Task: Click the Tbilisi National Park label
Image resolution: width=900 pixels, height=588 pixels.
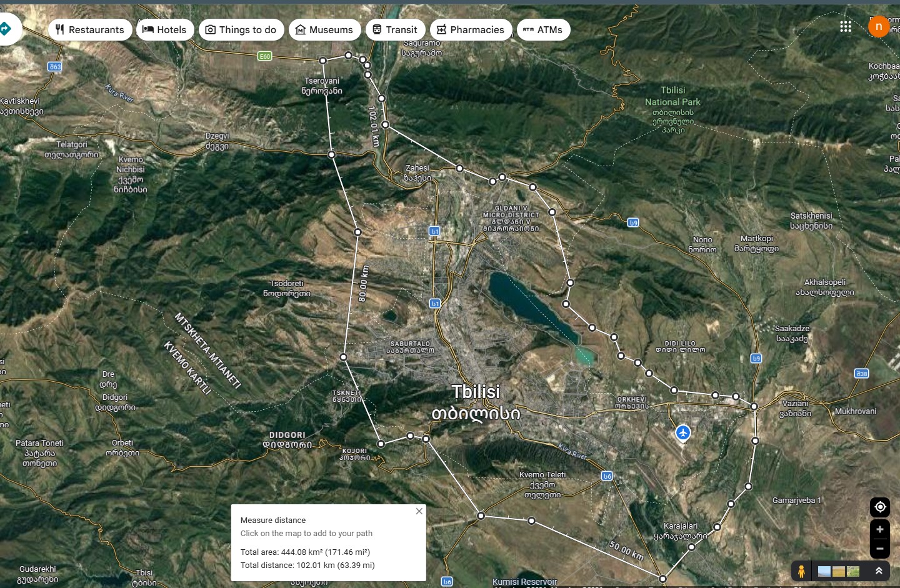Action: pos(672,96)
